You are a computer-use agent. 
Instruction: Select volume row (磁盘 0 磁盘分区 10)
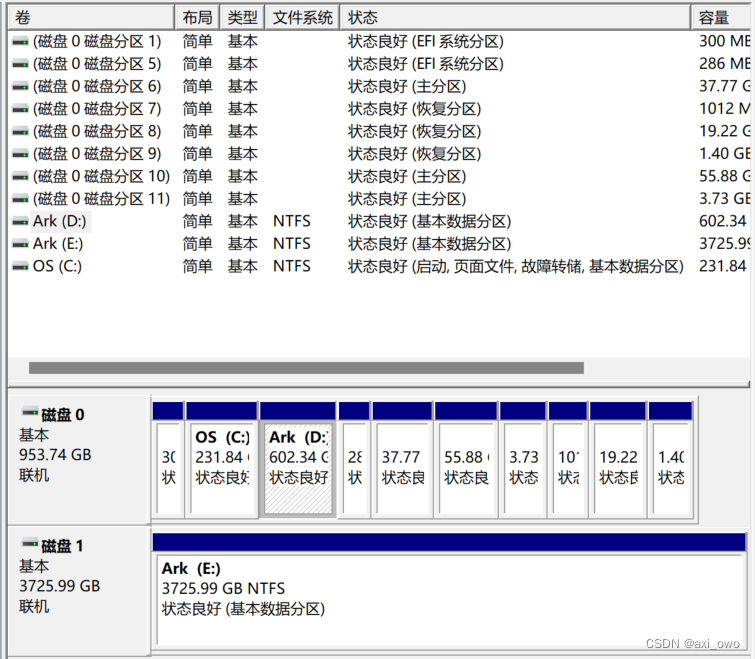pyautogui.click(x=380, y=176)
